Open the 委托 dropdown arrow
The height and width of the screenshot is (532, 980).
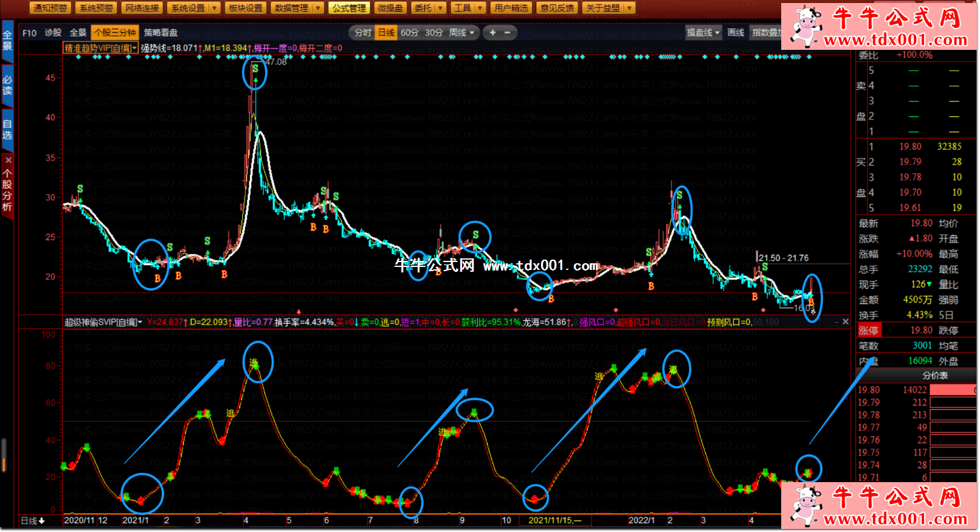click(440, 8)
